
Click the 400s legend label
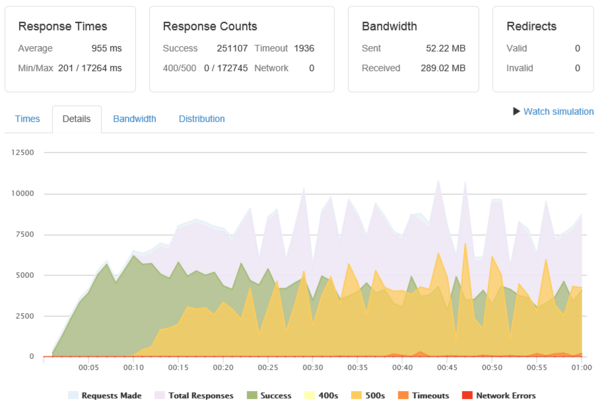[x=328, y=396]
